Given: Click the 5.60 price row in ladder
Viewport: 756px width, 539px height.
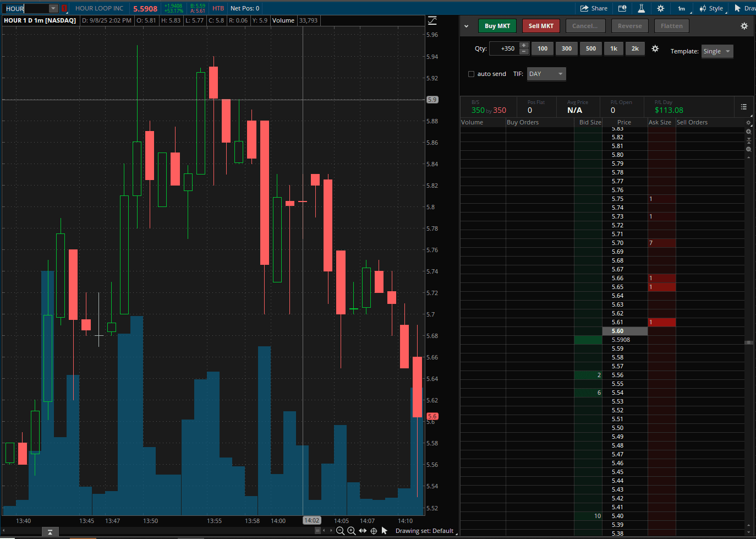Looking at the screenshot, I should (625, 331).
